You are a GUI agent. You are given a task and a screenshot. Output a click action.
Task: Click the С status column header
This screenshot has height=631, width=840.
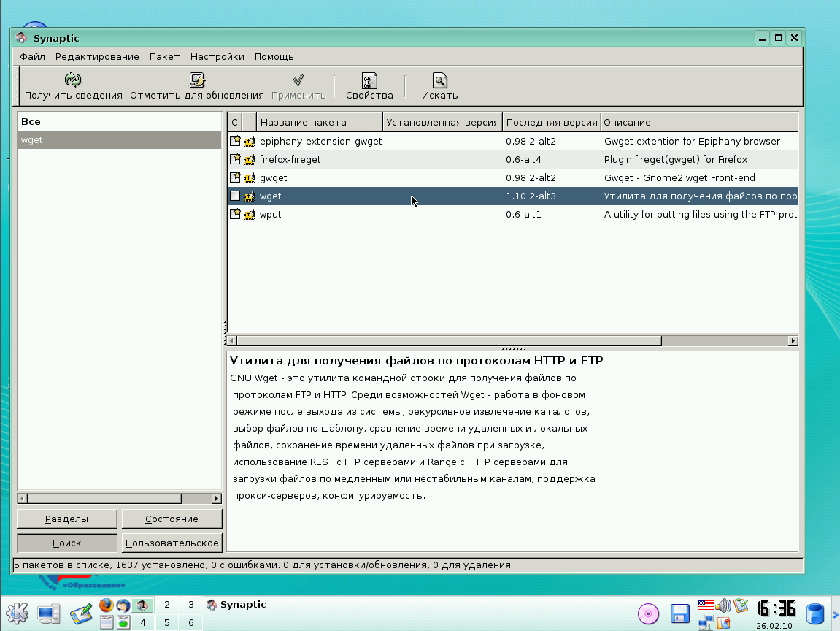[x=235, y=122]
